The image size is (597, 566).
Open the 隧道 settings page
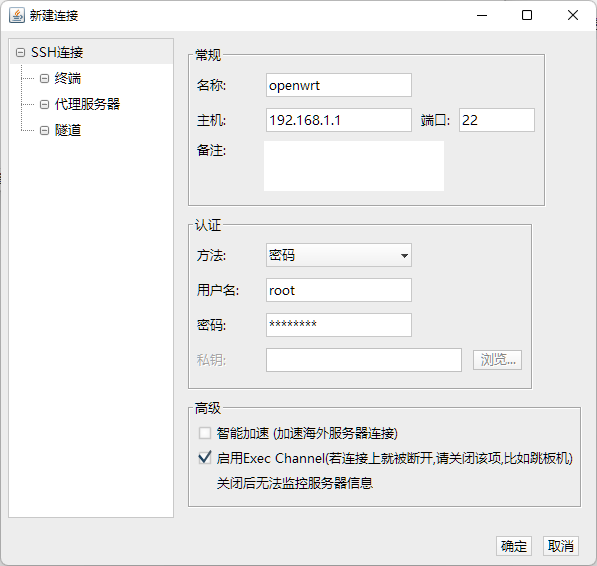click(67, 131)
